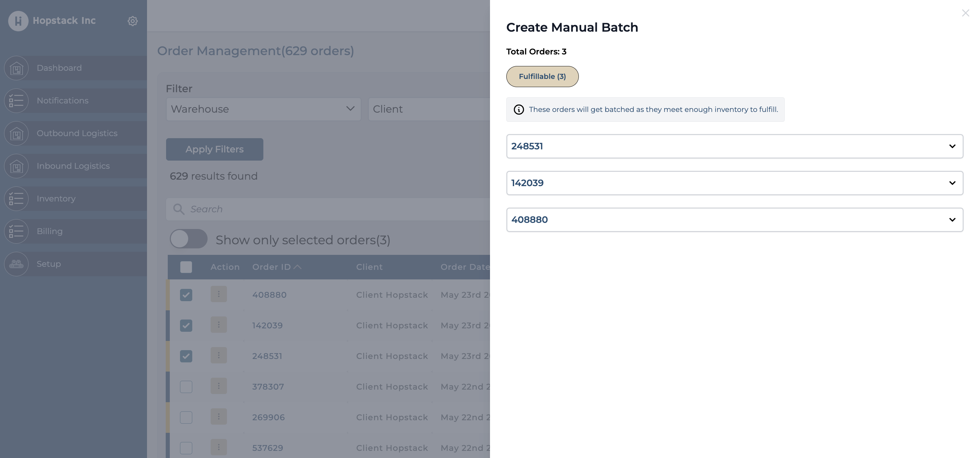980x458 pixels.
Task: Expand the 408880 order dropdown
Action: tap(952, 220)
